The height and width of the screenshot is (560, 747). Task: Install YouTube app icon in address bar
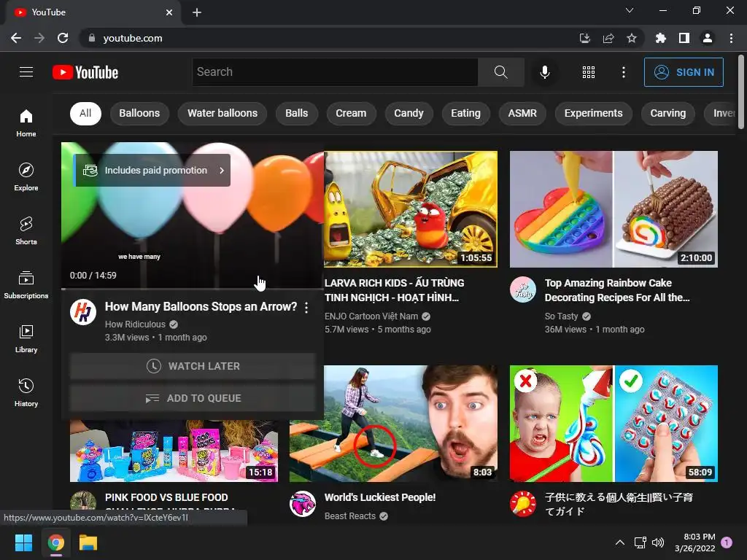pos(584,38)
